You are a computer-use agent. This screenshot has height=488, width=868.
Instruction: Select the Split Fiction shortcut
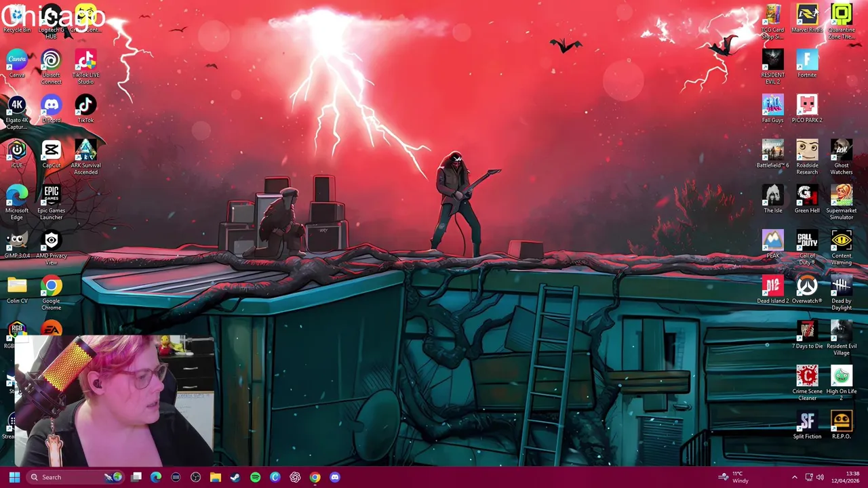pos(807,425)
